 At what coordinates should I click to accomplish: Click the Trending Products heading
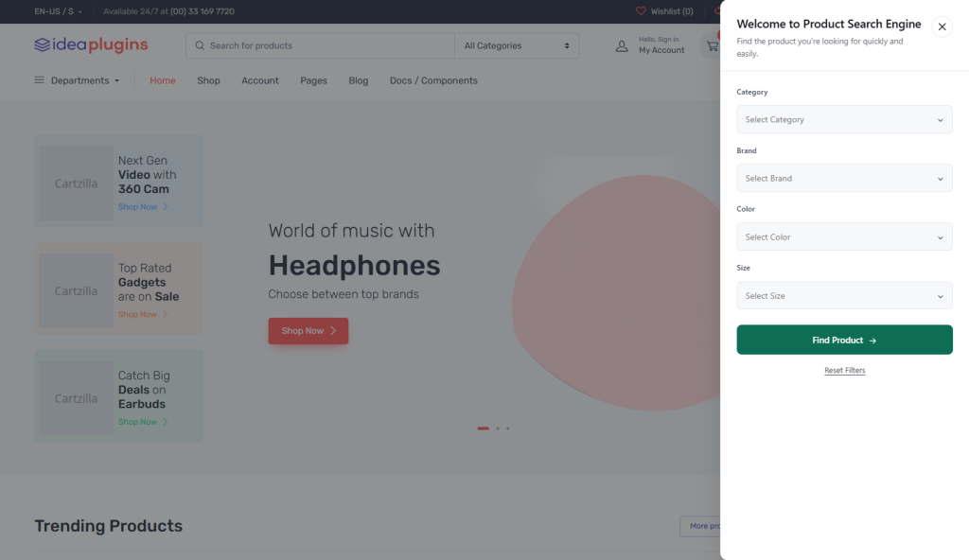[x=108, y=526]
